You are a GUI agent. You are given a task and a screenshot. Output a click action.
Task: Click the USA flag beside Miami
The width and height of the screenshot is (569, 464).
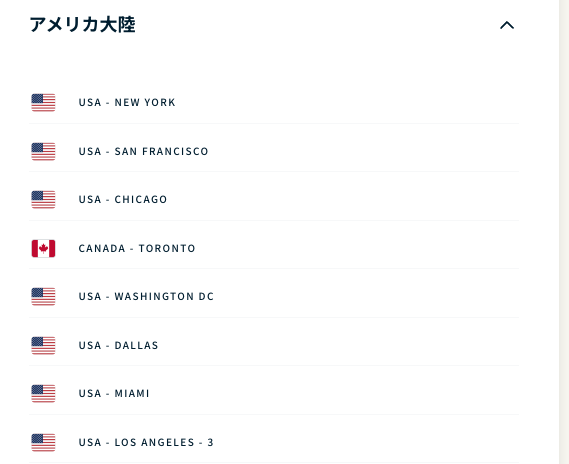pyautogui.click(x=43, y=394)
